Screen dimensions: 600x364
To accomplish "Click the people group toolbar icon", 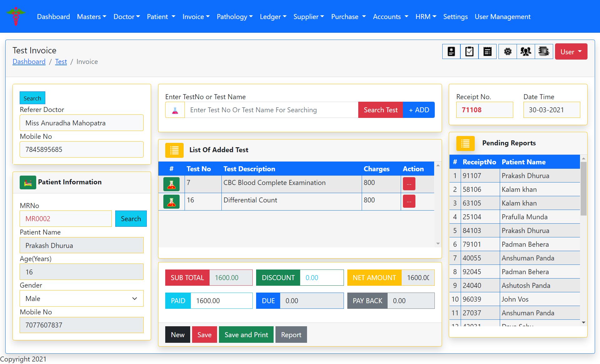I will click(x=526, y=51).
